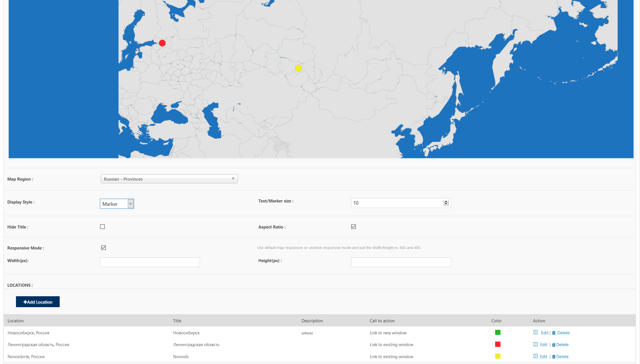
Task: Click the edit icon for Ленинградская область row
Action: pos(535,344)
